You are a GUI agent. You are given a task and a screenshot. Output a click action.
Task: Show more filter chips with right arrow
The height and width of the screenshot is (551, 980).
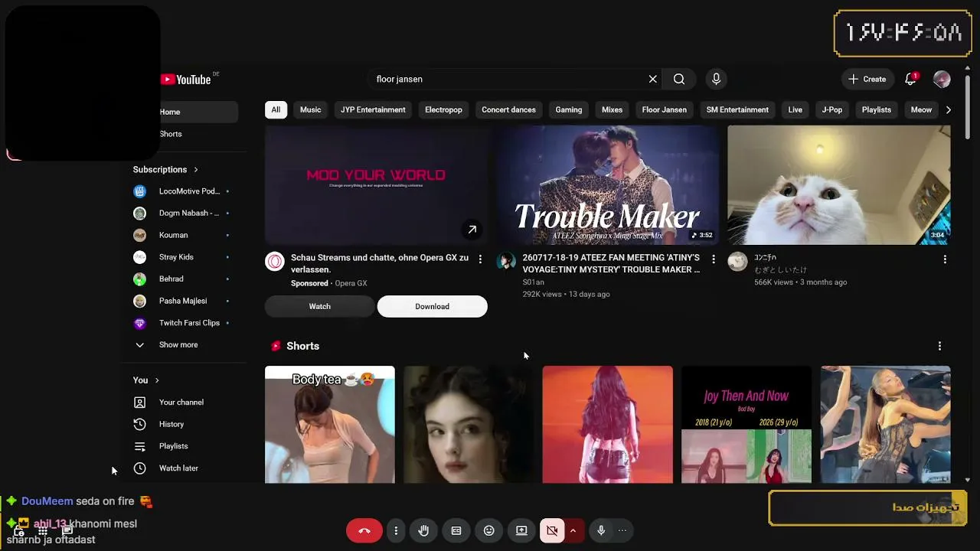(949, 109)
